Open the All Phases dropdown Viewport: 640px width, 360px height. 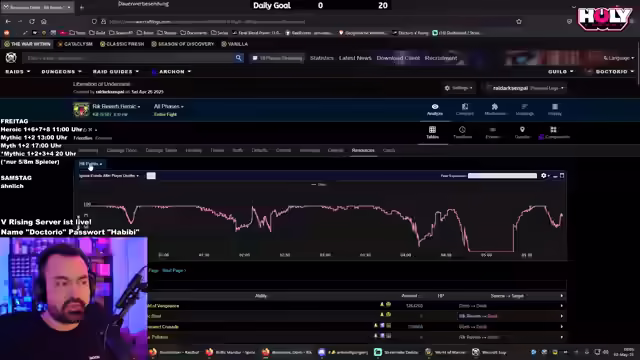click(169, 106)
